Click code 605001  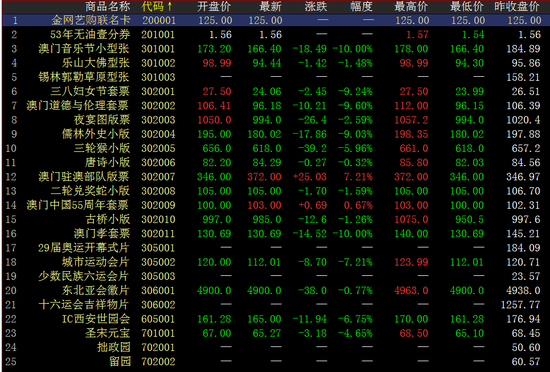(x=158, y=319)
